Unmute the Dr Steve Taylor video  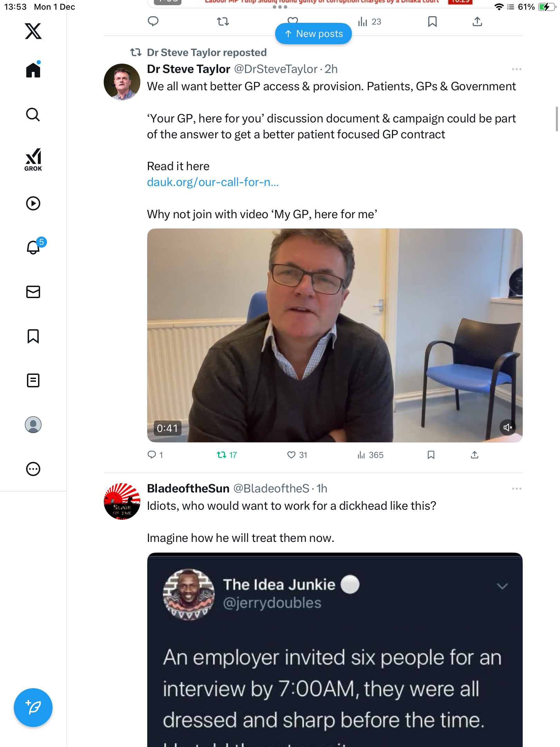click(507, 427)
